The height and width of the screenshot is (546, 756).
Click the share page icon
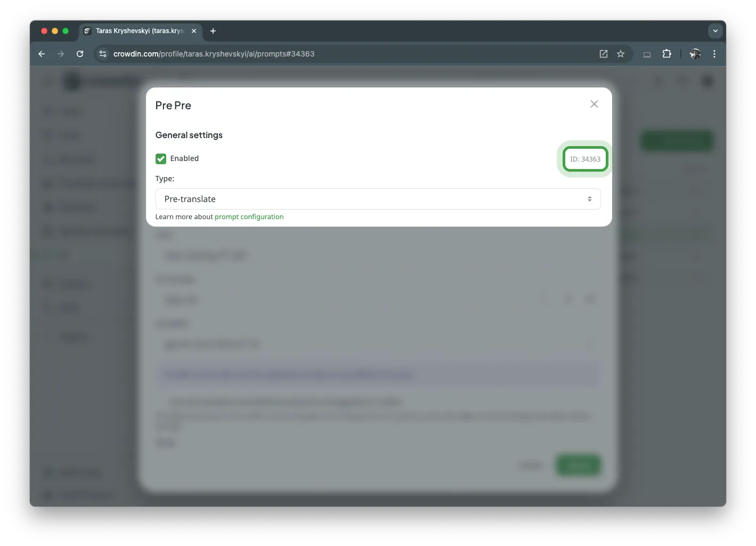[603, 54]
